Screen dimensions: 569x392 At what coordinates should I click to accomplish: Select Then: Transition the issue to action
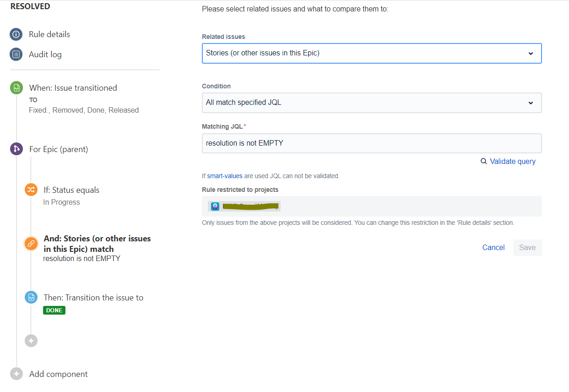click(93, 298)
